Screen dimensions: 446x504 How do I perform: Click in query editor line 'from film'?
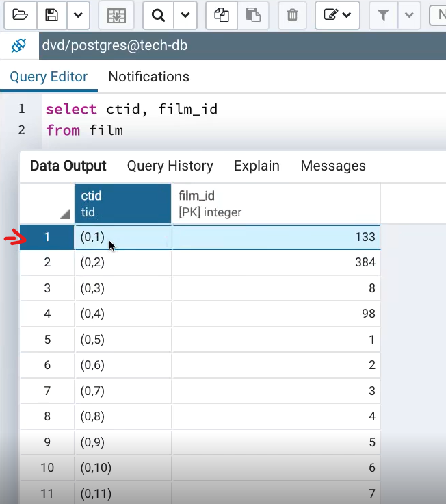click(x=84, y=130)
